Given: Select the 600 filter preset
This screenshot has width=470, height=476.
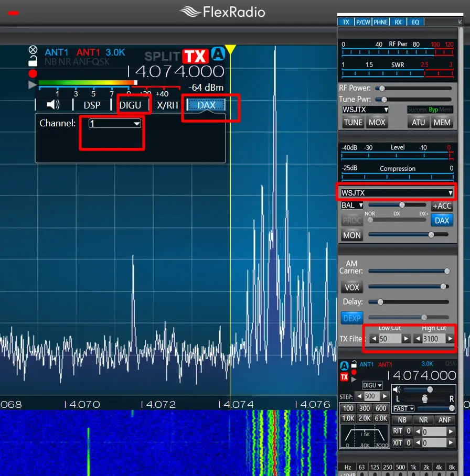Looking at the screenshot, I should [381, 408].
